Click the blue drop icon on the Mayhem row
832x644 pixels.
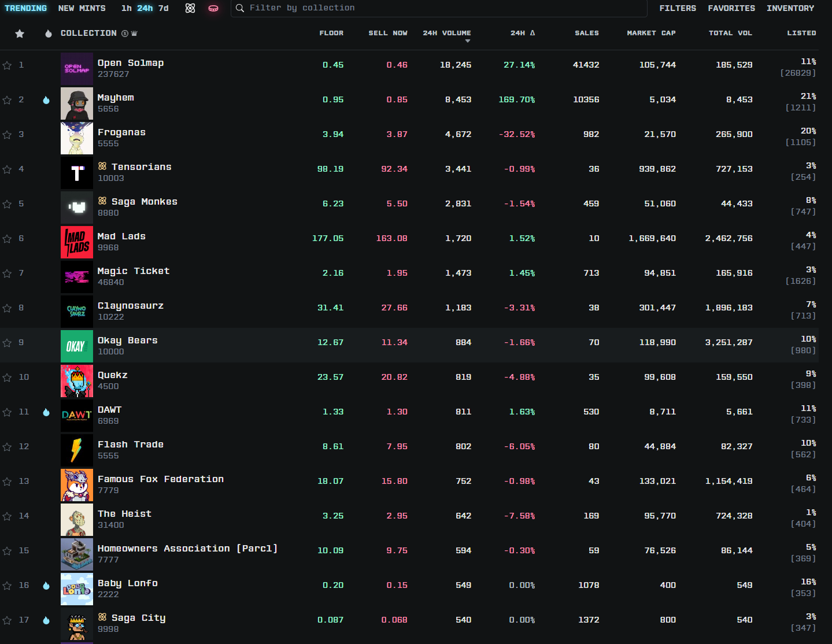coord(46,100)
